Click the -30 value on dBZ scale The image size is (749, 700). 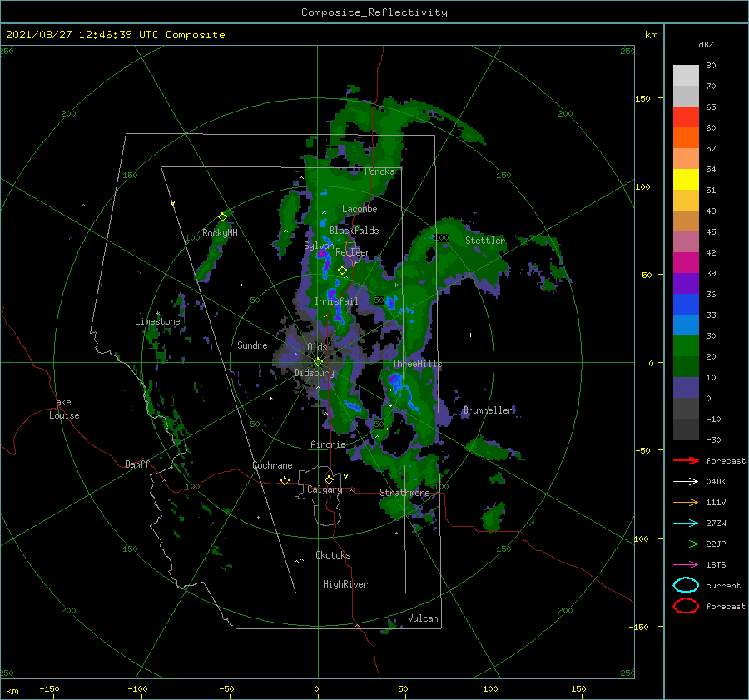(713, 439)
